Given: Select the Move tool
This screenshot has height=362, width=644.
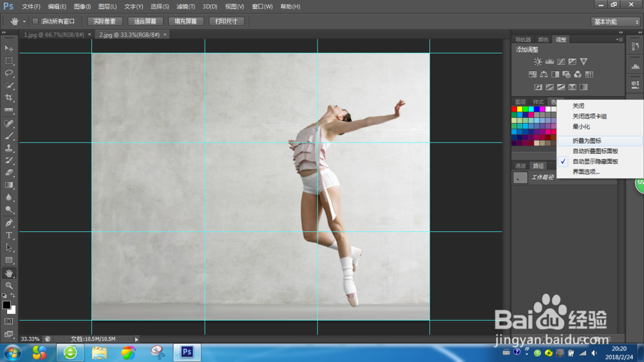Looking at the screenshot, I should tap(9, 48).
